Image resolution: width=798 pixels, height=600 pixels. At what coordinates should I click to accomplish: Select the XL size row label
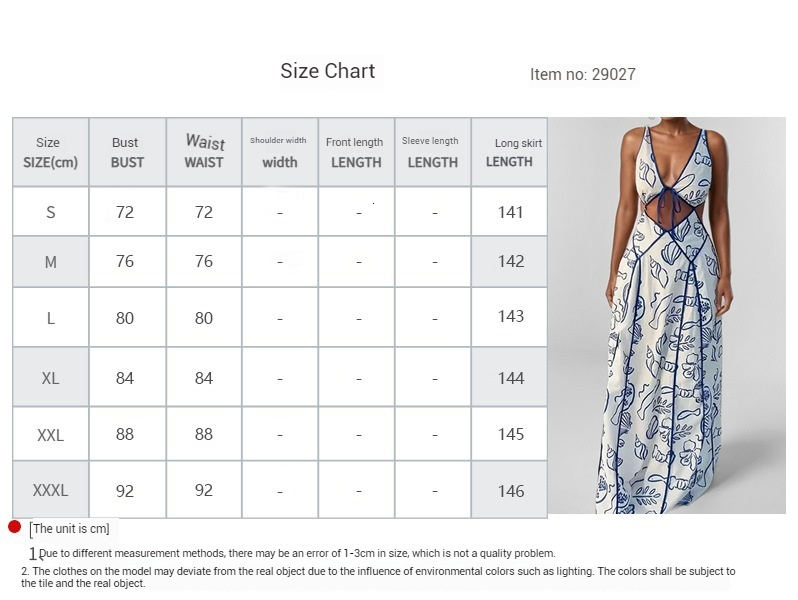50,378
